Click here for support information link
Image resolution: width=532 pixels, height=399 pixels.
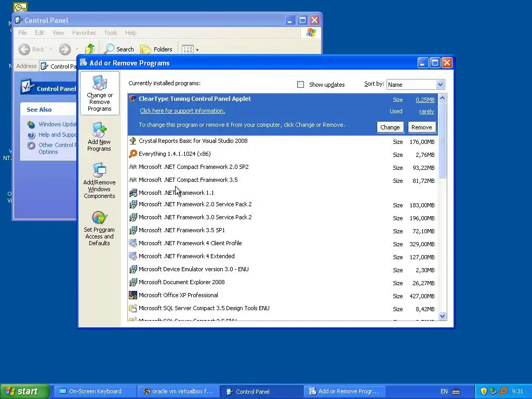(182, 111)
